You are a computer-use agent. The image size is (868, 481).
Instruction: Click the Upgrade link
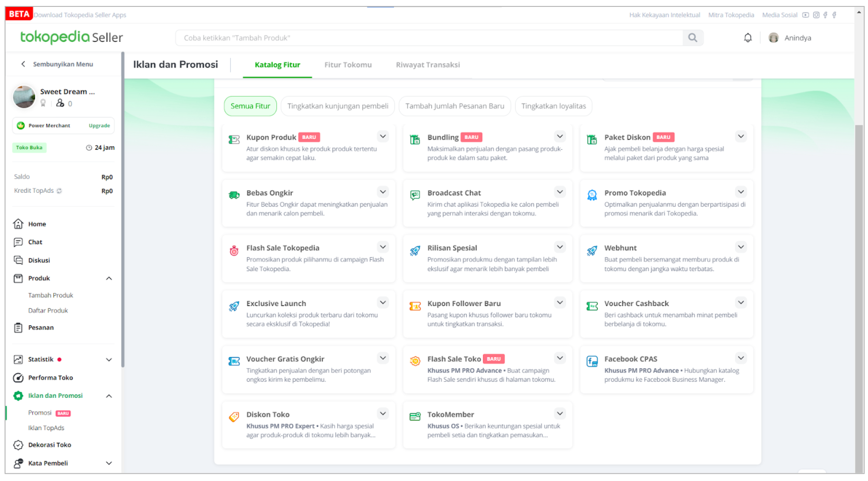point(99,126)
